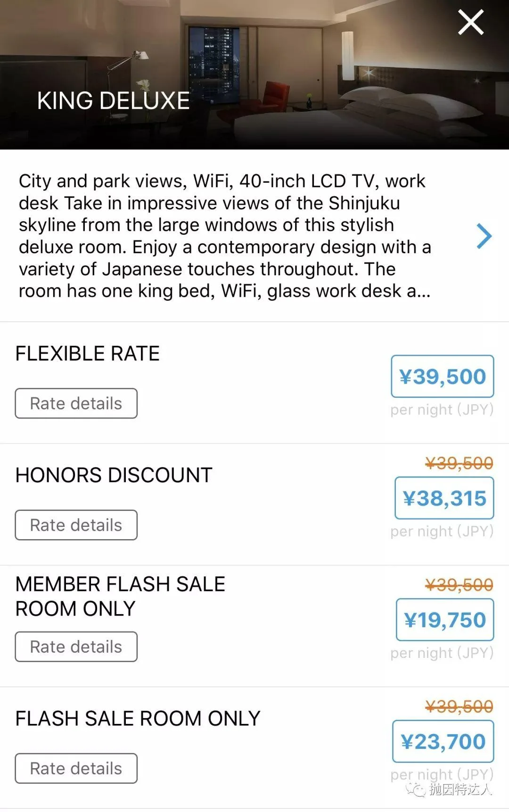Open Rate details for Member Flash Sale
The height and width of the screenshot is (812, 509).
(76, 647)
